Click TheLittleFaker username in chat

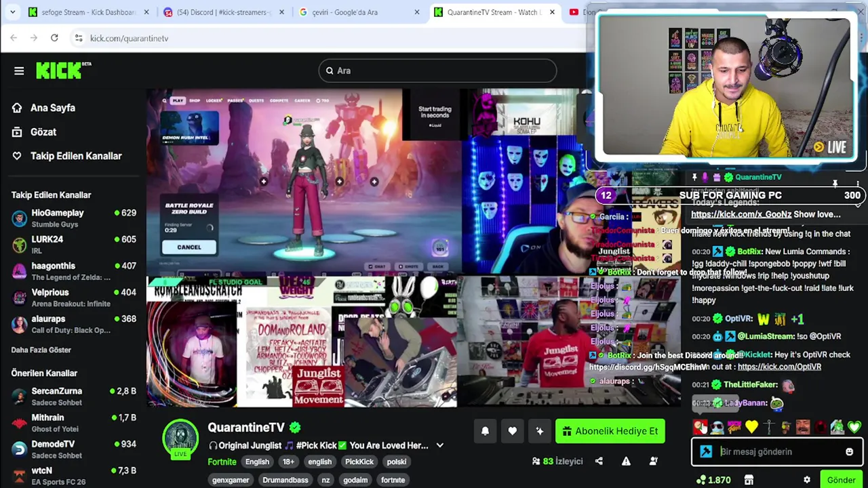tap(750, 384)
